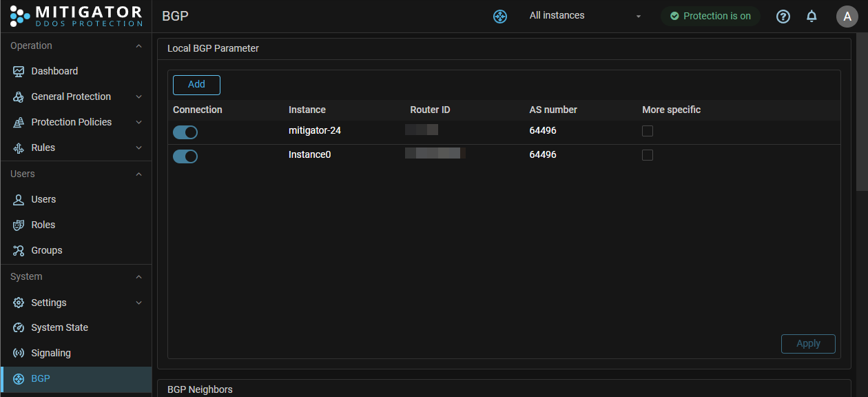This screenshot has width=868, height=397.
Task: Open the help question mark icon
Action: [x=783, y=17]
